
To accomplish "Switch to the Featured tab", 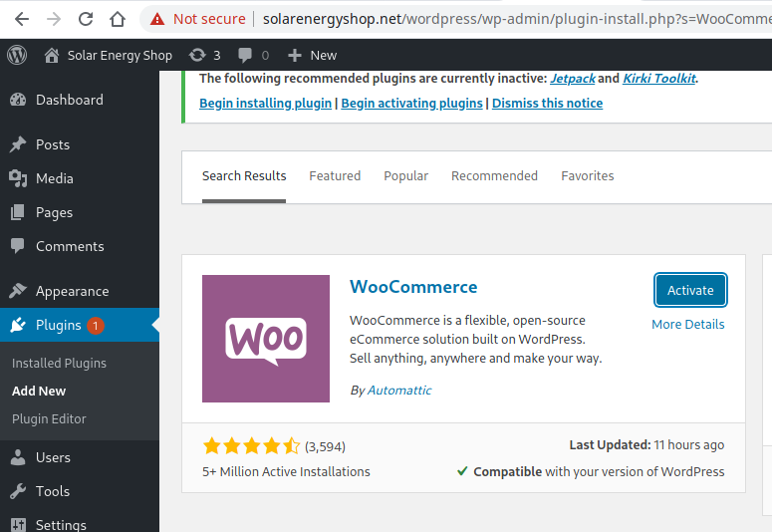I will coord(335,176).
